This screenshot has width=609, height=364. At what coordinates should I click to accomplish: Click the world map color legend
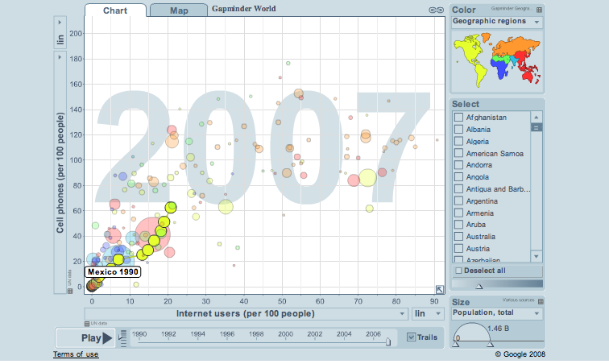(x=497, y=60)
